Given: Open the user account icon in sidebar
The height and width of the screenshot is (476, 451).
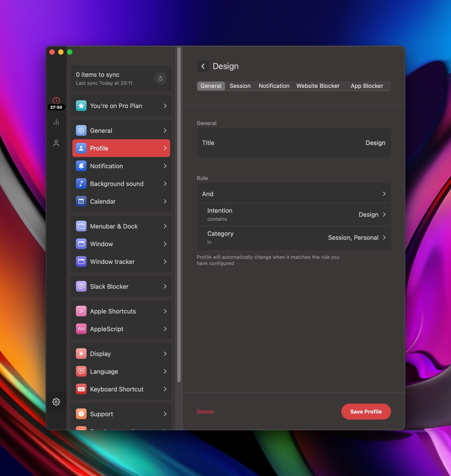Looking at the screenshot, I should click(56, 143).
